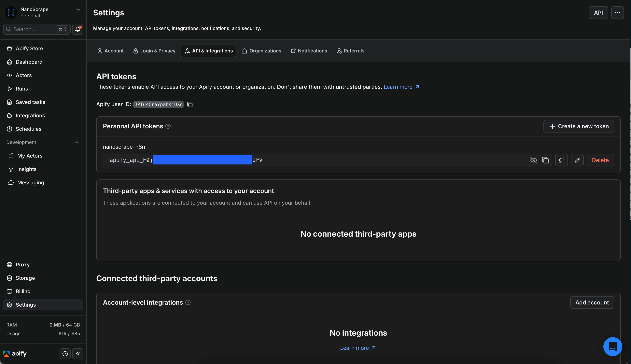Click the Usage value '$15 / $85'
This screenshot has width=631, height=364.
tap(69, 333)
